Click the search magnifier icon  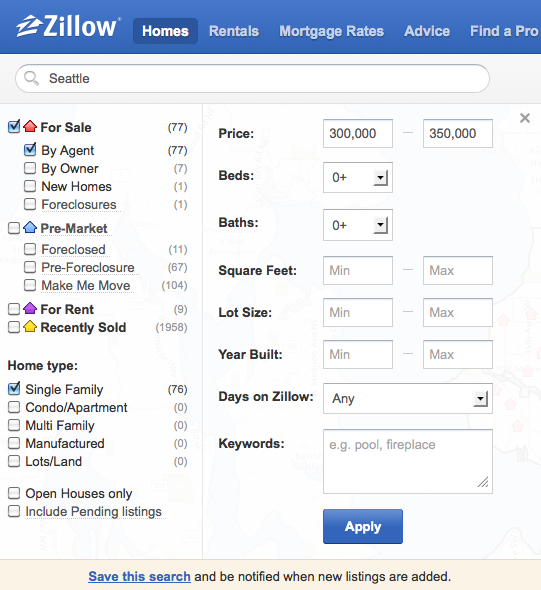[x=31, y=78]
